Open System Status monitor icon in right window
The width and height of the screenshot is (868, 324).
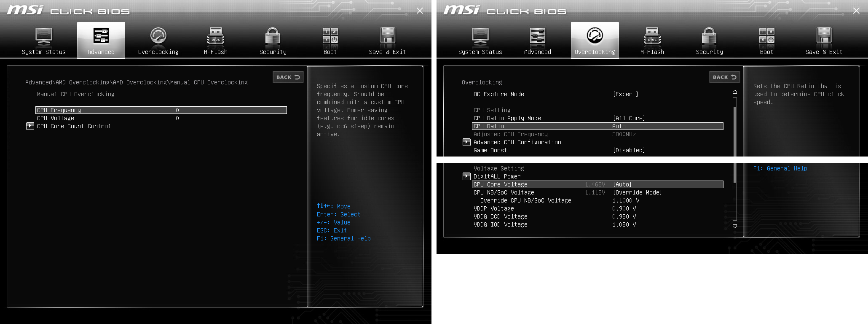[480, 36]
